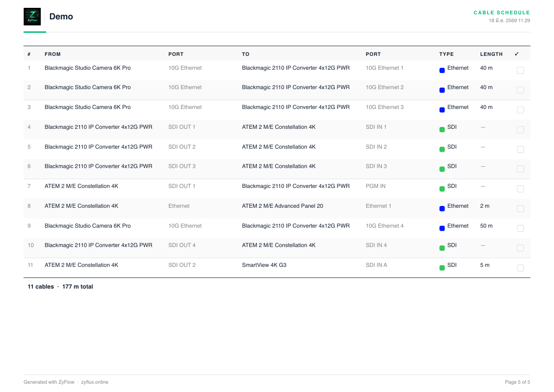Click the 10G Ethernet 4 port cell

click(x=385, y=226)
